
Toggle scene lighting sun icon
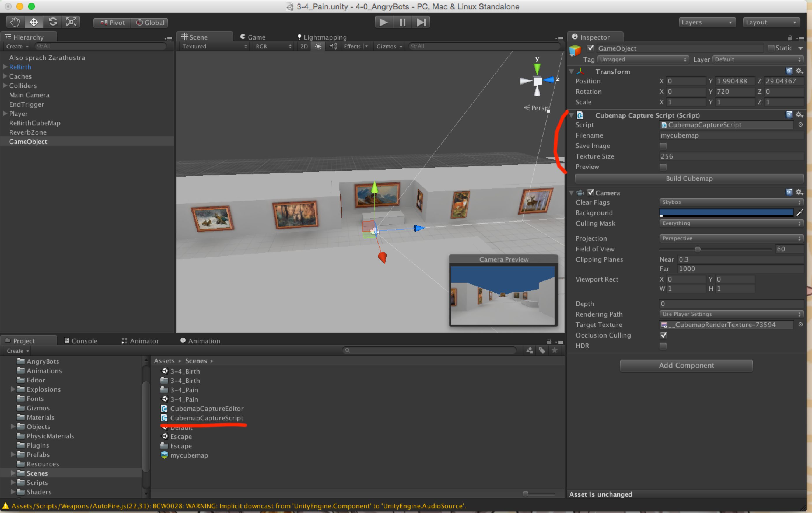(x=318, y=47)
